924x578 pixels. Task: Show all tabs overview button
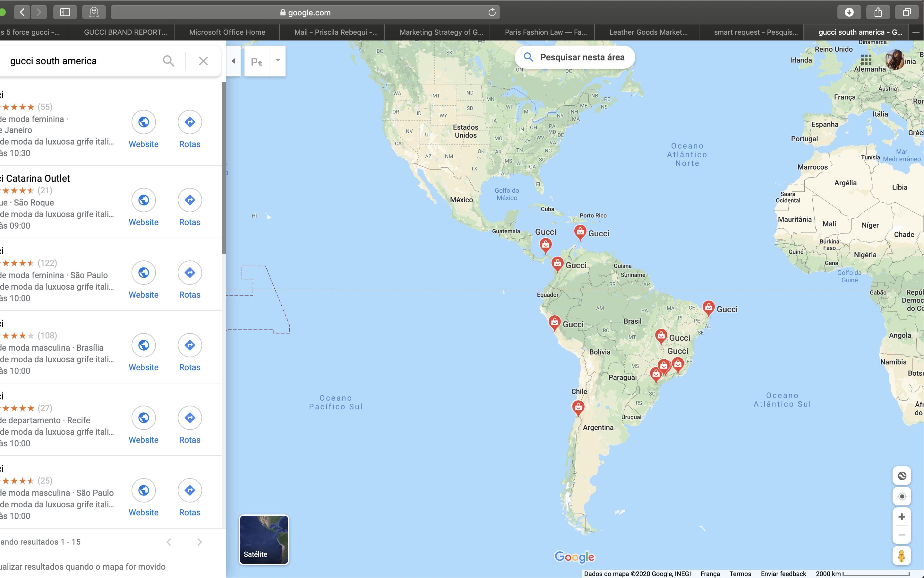click(x=907, y=12)
